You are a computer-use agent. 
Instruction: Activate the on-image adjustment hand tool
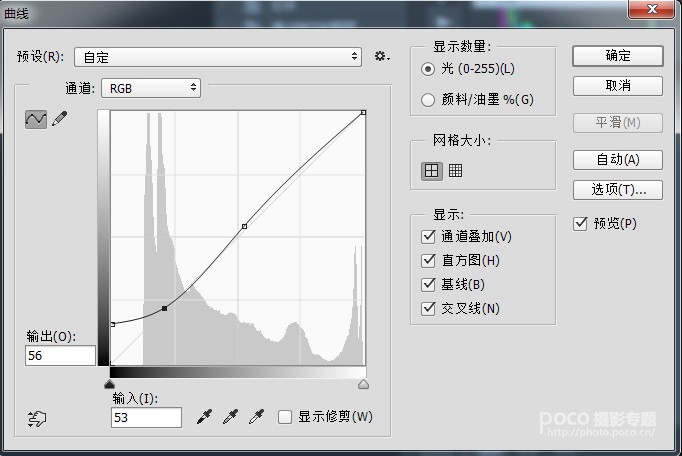point(37,419)
